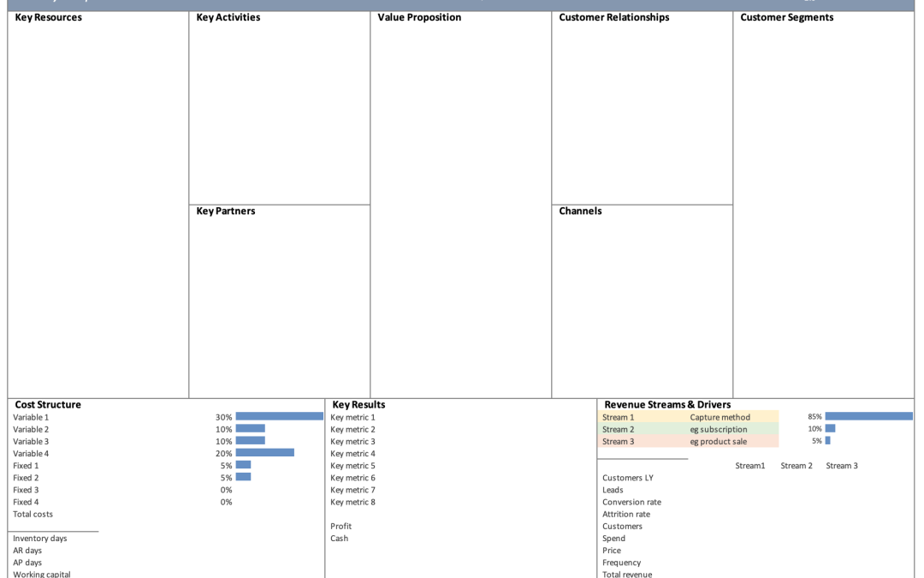This screenshot has width=924, height=578.
Task: Click the 85% revenue stream bar
Action: (x=868, y=416)
